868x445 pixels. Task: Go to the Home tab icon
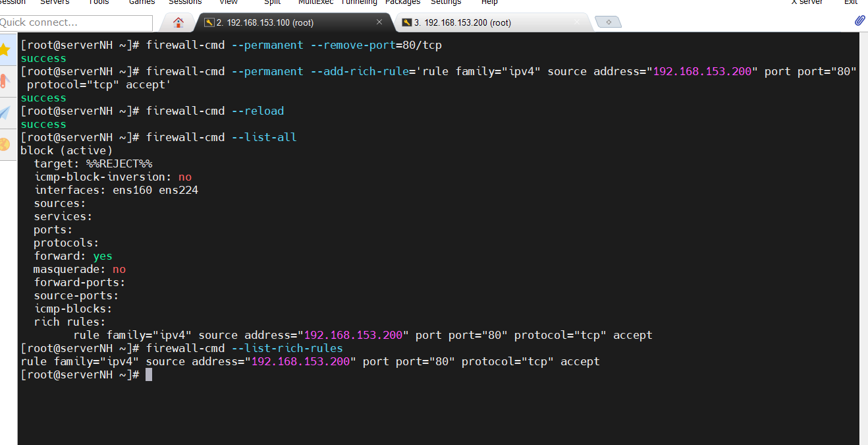[178, 22]
